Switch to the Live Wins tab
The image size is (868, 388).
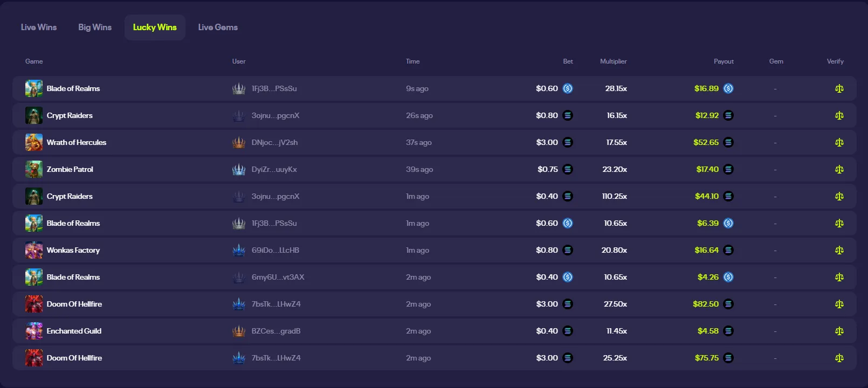[39, 27]
